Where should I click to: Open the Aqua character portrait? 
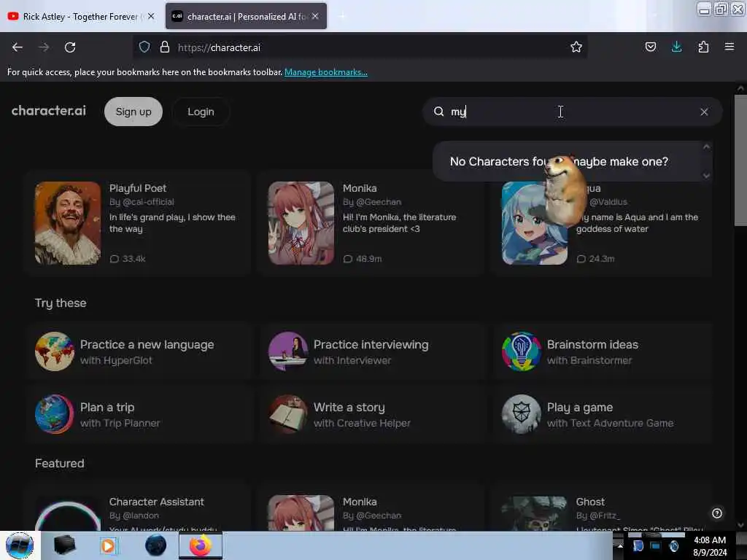534,223
